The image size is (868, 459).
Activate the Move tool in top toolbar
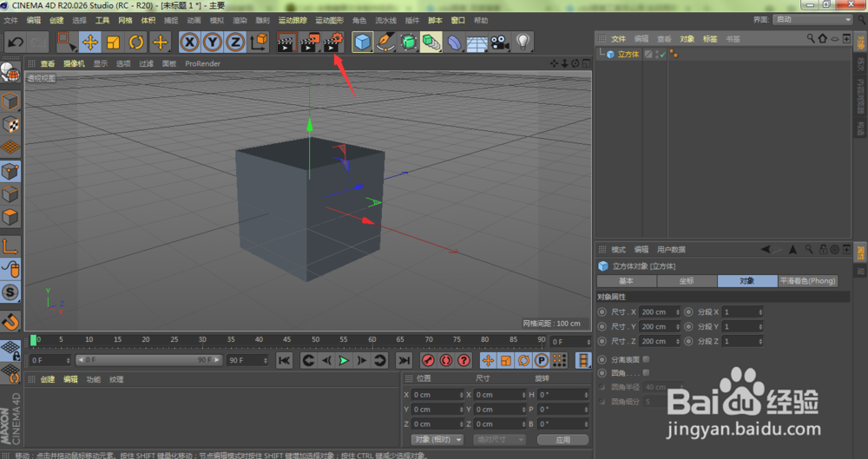(x=89, y=42)
